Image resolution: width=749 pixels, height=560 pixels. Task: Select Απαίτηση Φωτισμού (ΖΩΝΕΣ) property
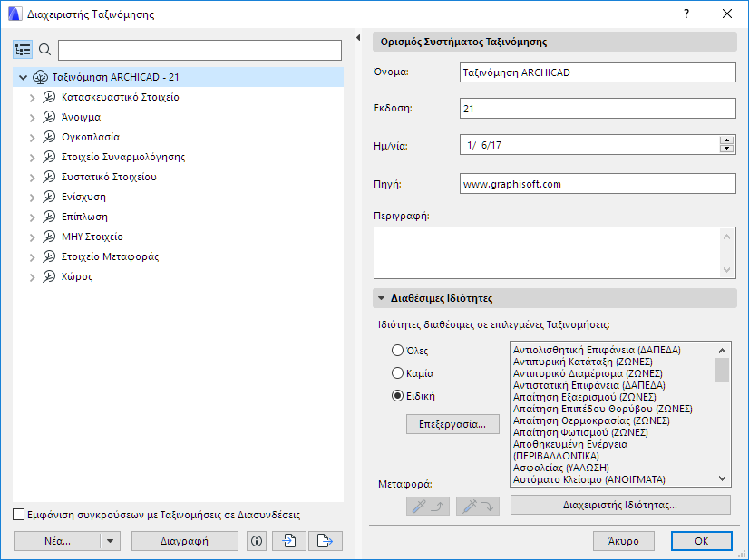tap(580, 432)
